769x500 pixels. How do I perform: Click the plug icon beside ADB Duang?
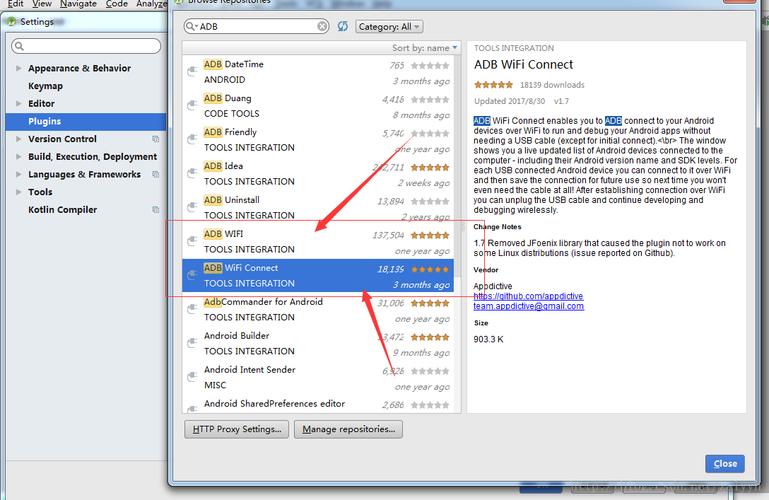point(192,106)
